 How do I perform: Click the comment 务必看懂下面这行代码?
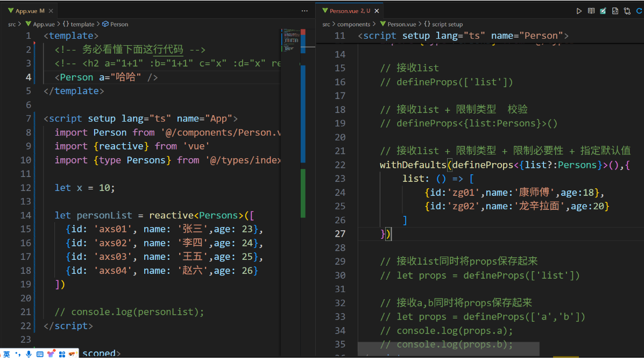coord(130,49)
